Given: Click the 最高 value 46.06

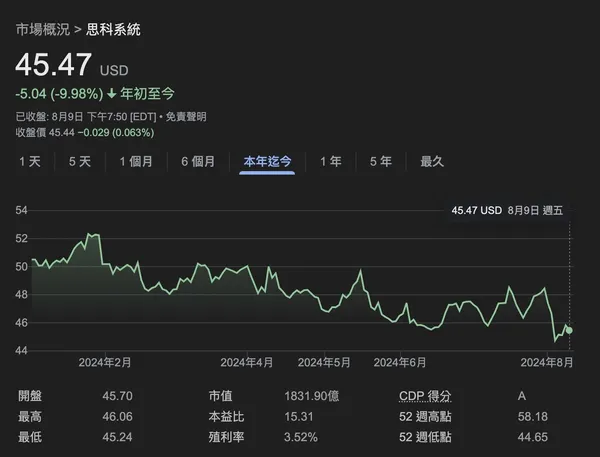Looking at the screenshot, I should [x=117, y=416].
